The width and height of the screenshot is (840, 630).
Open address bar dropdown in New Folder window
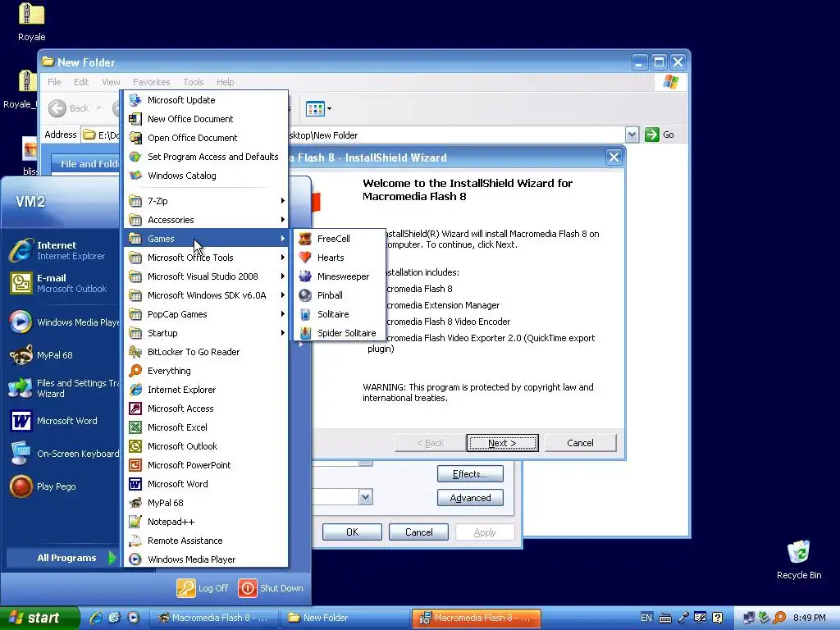point(632,135)
